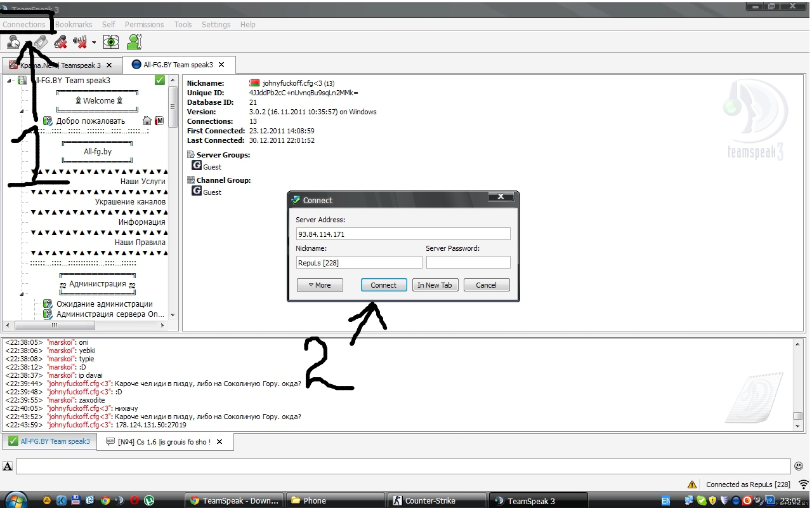Open the contacts manager green user icon

pyautogui.click(x=134, y=42)
